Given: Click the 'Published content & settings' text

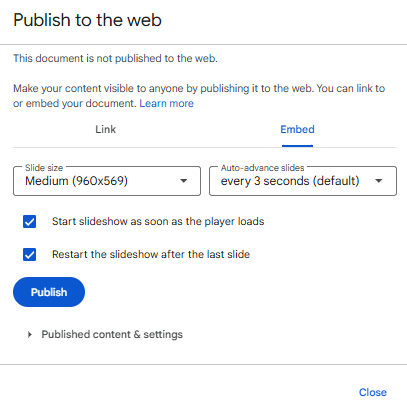Looking at the screenshot, I should (112, 334).
